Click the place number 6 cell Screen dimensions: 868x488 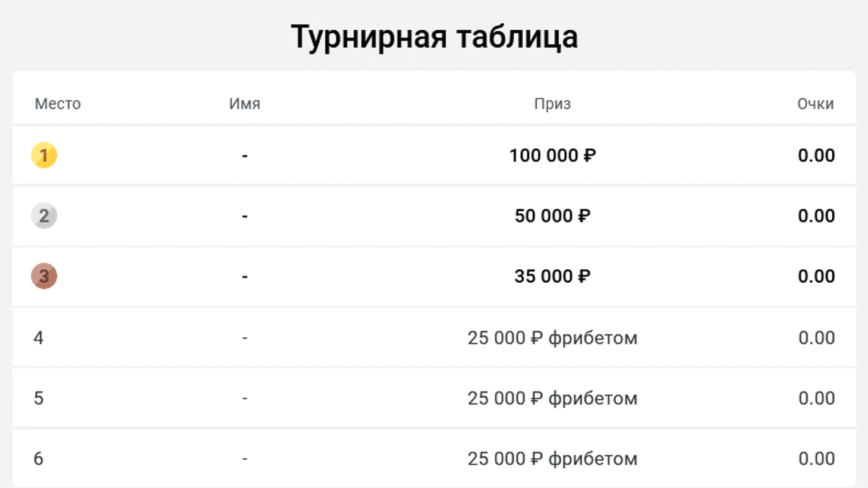39,459
